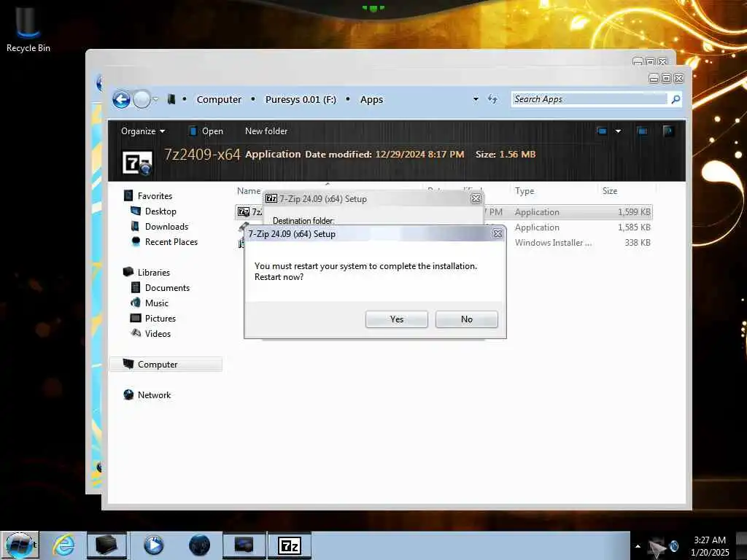Show hidden tray icons arrow
This screenshot has width=747, height=560.
pyautogui.click(x=638, y=545)
